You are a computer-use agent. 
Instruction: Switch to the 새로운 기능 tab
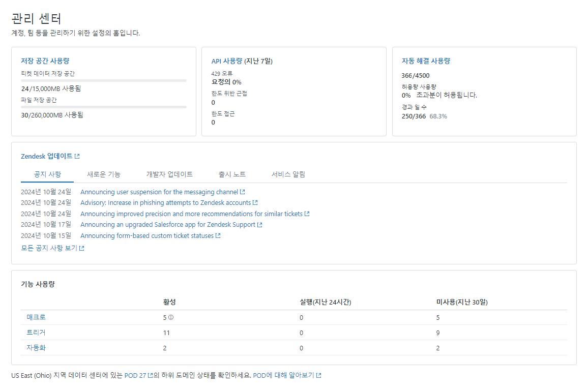[103, 174]
